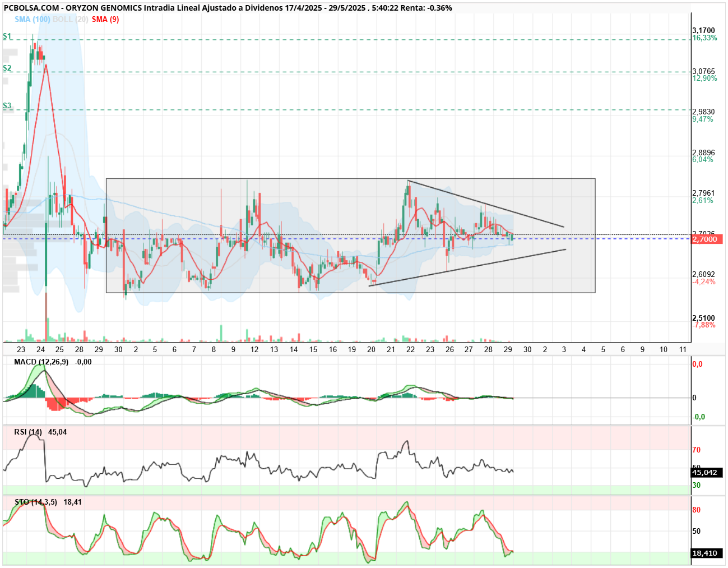Click date label 14 on the time axis

pos(294,349)
